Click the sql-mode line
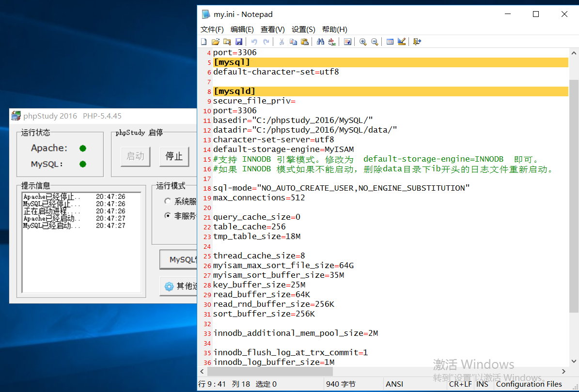Viewport: 579px width, 392px height. click(341, 188)
